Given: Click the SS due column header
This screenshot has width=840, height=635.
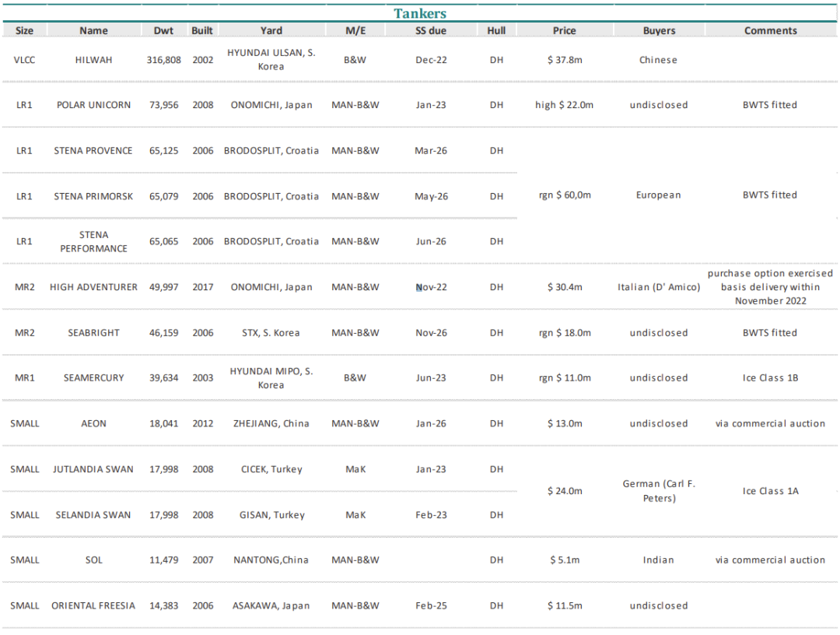Looking at the screenshot, I should pos(430,31).
